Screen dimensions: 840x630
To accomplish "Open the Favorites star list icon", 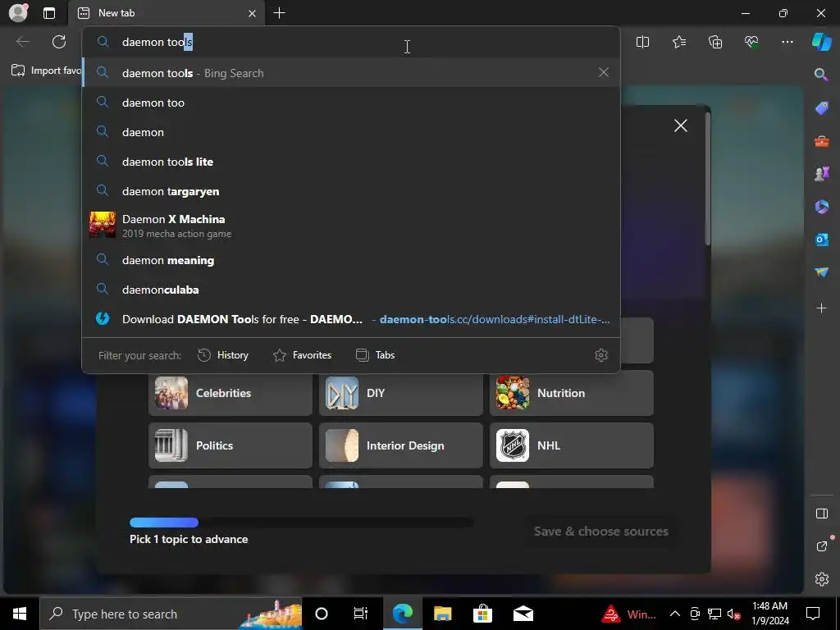I will 678,42.
